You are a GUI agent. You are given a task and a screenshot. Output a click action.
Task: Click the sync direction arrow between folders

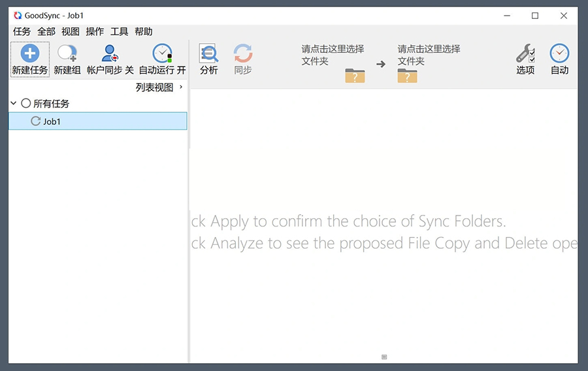381,64
